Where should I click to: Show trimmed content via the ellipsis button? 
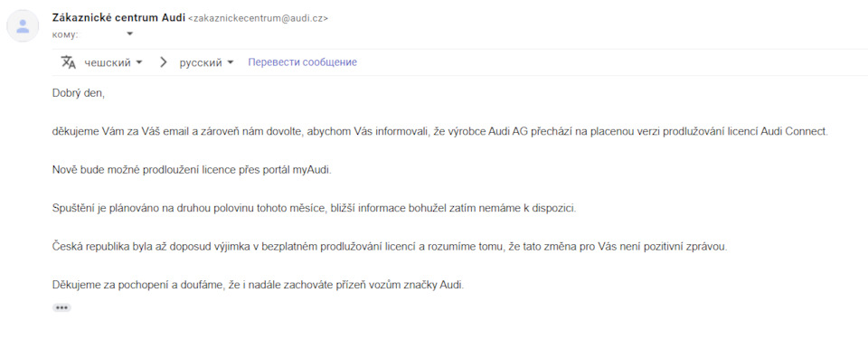click(x=61, y=307)
